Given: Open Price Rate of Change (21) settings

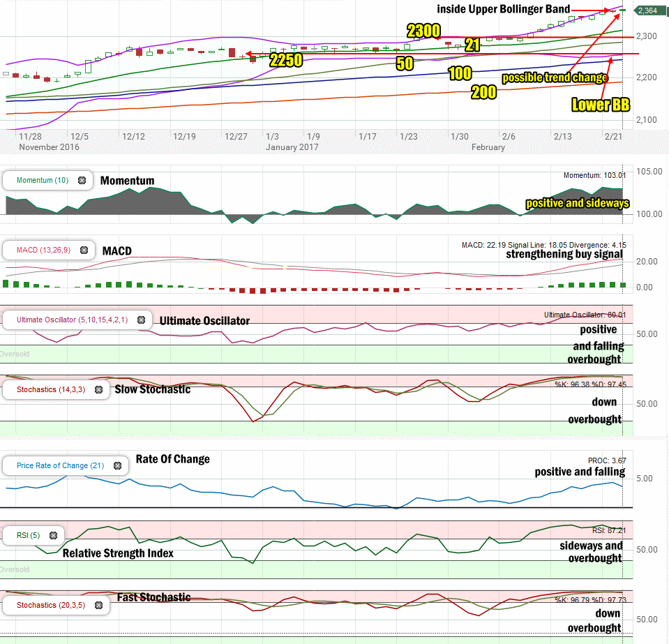Looking at the screenshot, I should [x=60, y=465].
